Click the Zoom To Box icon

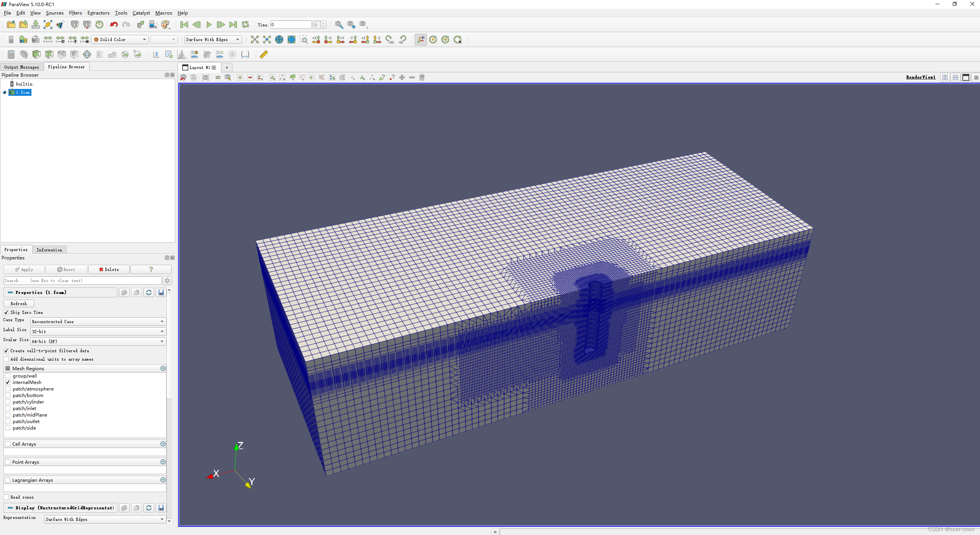click(x=303, y=39)
